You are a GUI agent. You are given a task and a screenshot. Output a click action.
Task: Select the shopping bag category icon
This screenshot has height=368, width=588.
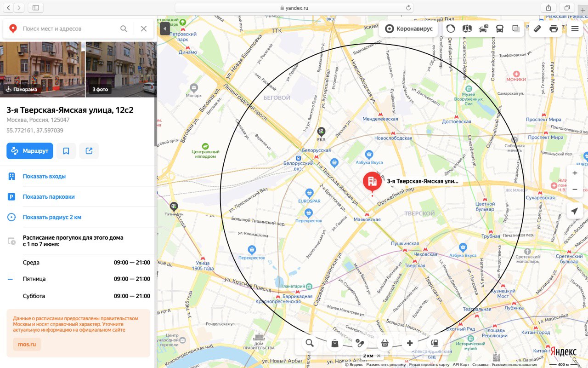click(x=335, y=343)
